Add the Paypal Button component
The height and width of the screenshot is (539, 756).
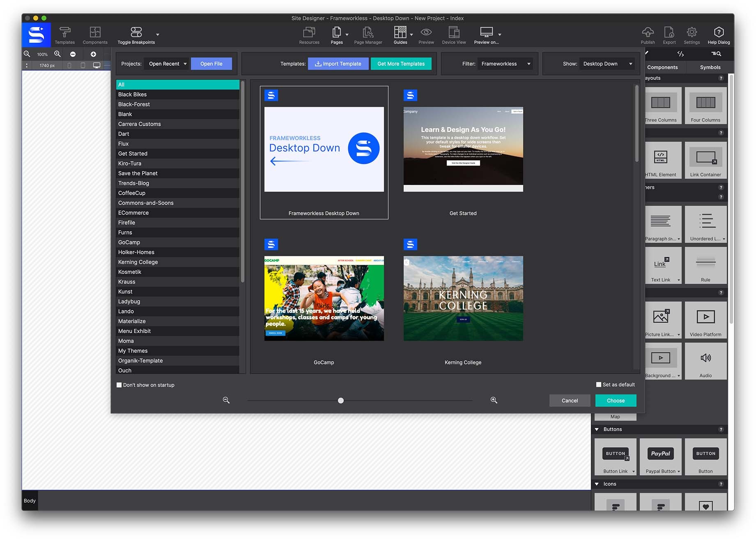pos(660,457)
